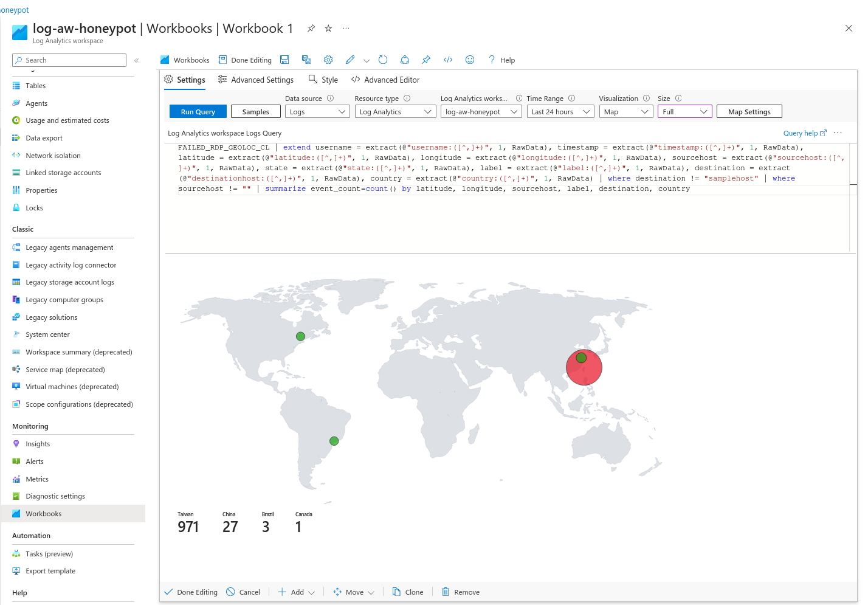
Task: Click the Save As icon
Action: [x=306, y=60]
